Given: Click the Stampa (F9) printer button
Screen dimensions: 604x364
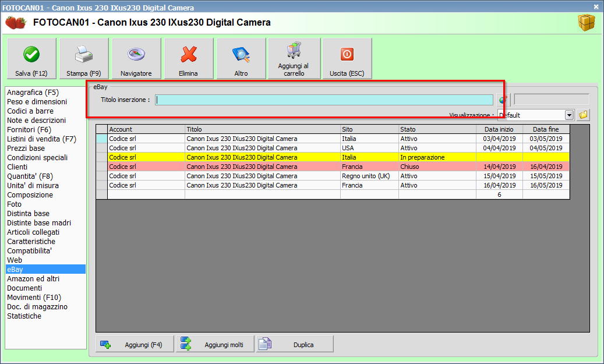Looking at the screenshot, I should coord(84,59).
